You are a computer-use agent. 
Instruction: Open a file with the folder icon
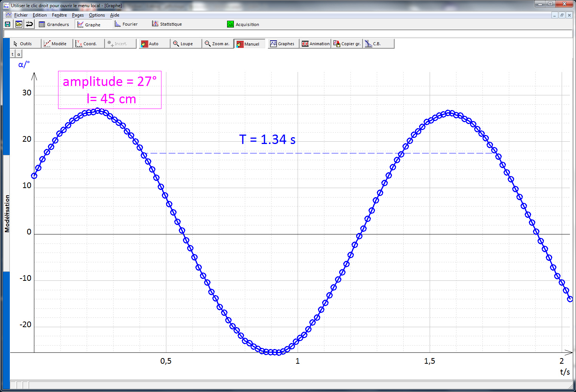[18, 24]
